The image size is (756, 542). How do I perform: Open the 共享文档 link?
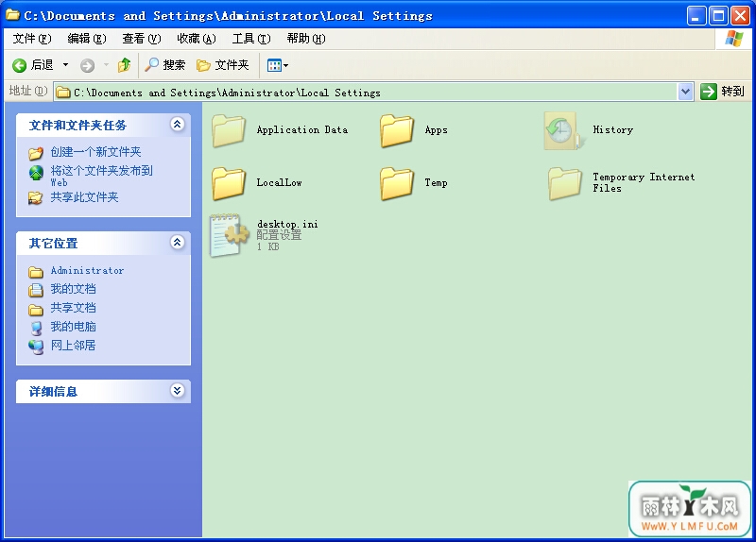coord(74,308)
